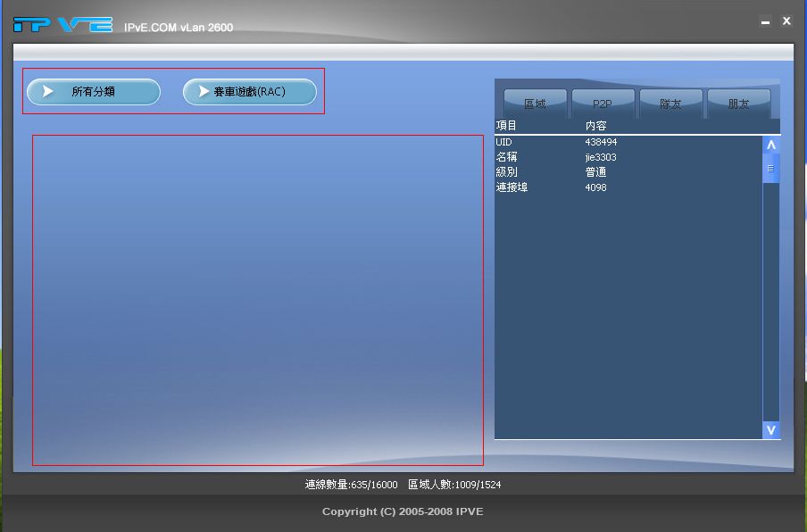
Task: Open the 朋友 tab
Action: click(738, 104)
